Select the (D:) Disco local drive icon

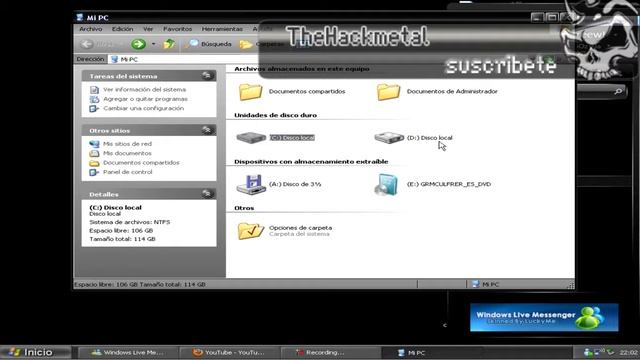(389, 138)
